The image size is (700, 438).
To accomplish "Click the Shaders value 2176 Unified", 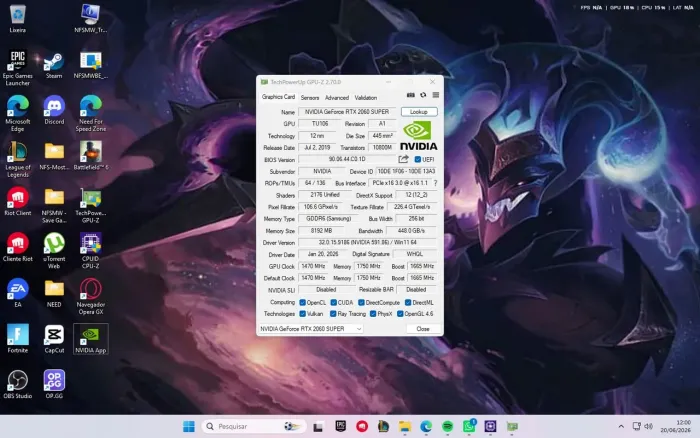I will 325,195.
